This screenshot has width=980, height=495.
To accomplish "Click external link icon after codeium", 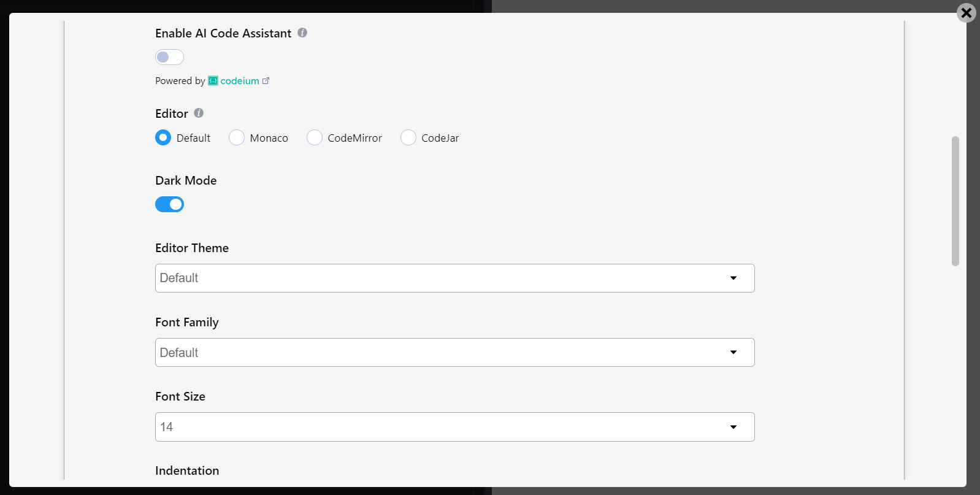I will coord(266,81).
